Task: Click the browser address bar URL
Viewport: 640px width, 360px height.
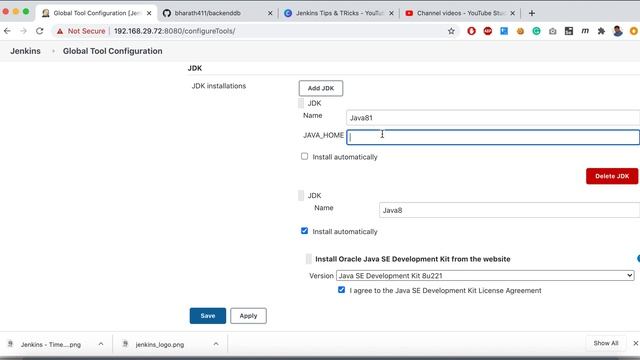Action: 175,31
